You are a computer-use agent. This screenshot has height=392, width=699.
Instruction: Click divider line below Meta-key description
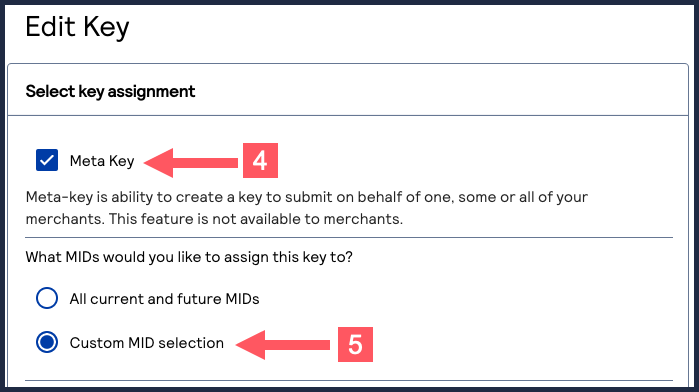349,238
